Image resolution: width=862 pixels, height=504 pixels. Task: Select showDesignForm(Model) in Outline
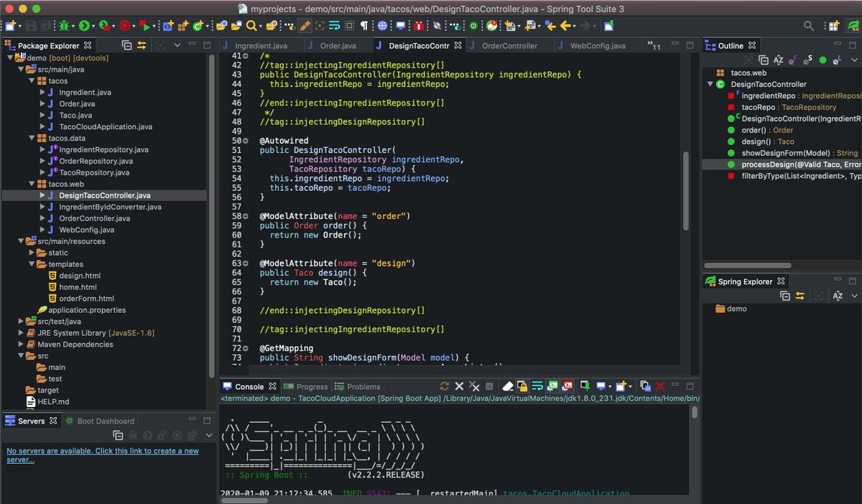click(x=800, y=153)
